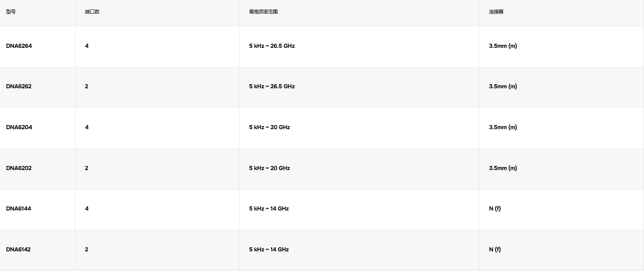
Task: Click the 连接器 column header
Action: tap(496, 12)
